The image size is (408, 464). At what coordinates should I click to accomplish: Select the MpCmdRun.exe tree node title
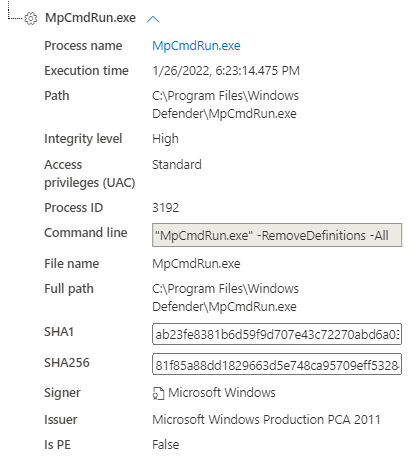[x=90, y=18]
